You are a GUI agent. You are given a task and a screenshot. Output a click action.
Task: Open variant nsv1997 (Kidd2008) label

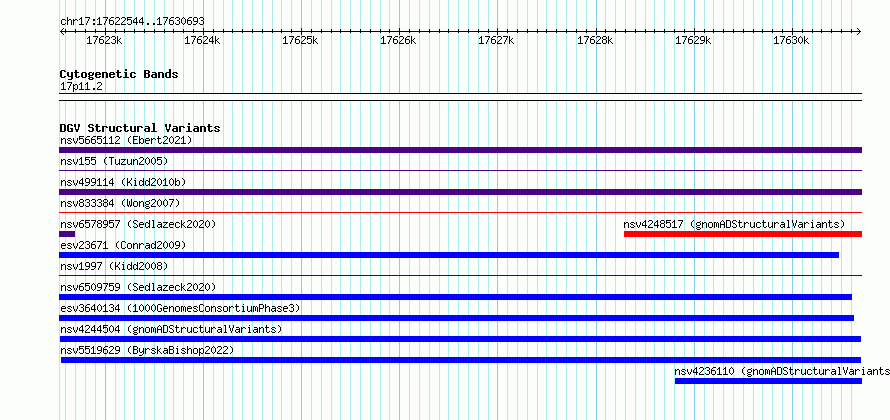pos(114,266)
